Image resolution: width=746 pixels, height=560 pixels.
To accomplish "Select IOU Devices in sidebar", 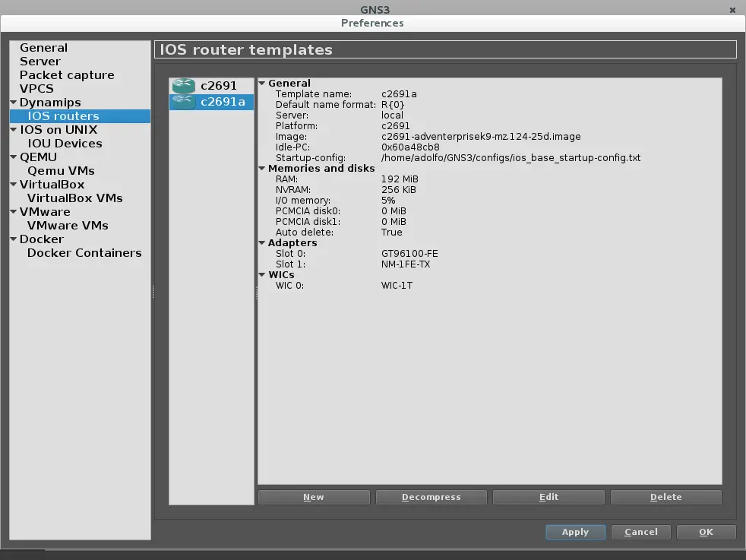I will coord(65,143).
